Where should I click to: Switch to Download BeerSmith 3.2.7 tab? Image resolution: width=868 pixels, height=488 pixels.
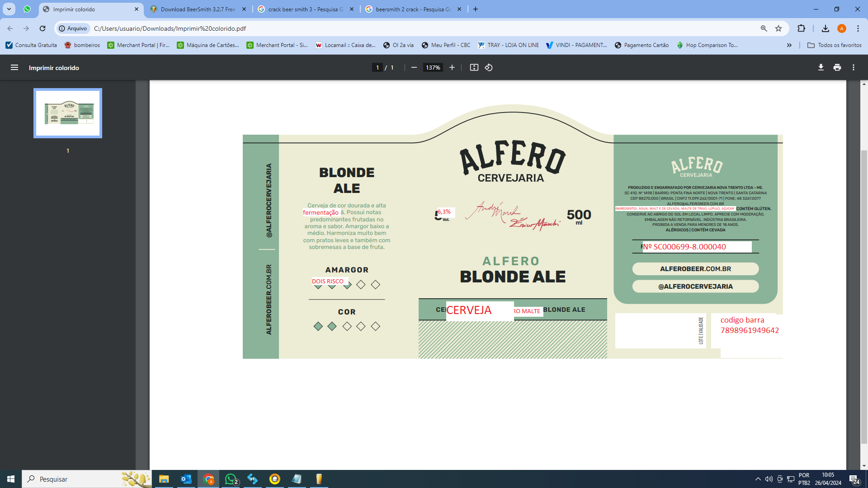click(x=198, y=9)
